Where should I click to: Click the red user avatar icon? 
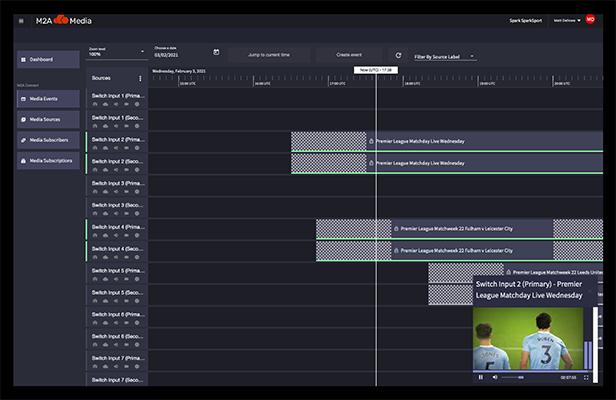click(589, 20)
